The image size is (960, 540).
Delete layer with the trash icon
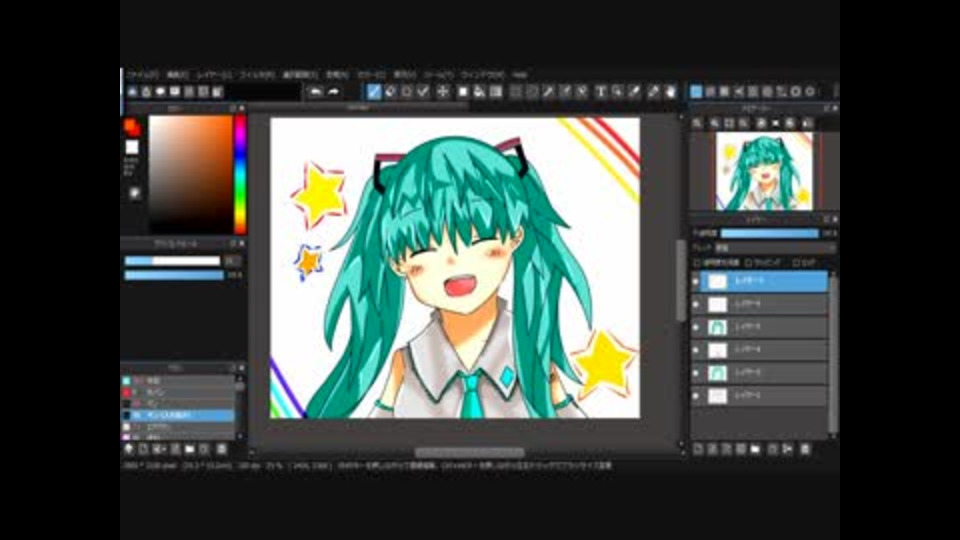805,449
